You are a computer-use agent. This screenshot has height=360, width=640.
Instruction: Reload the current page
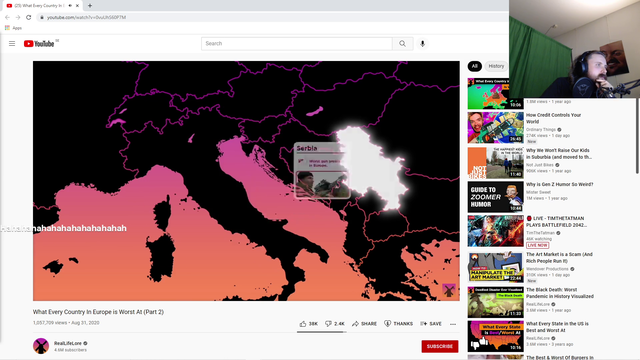(x=29, y=17)
